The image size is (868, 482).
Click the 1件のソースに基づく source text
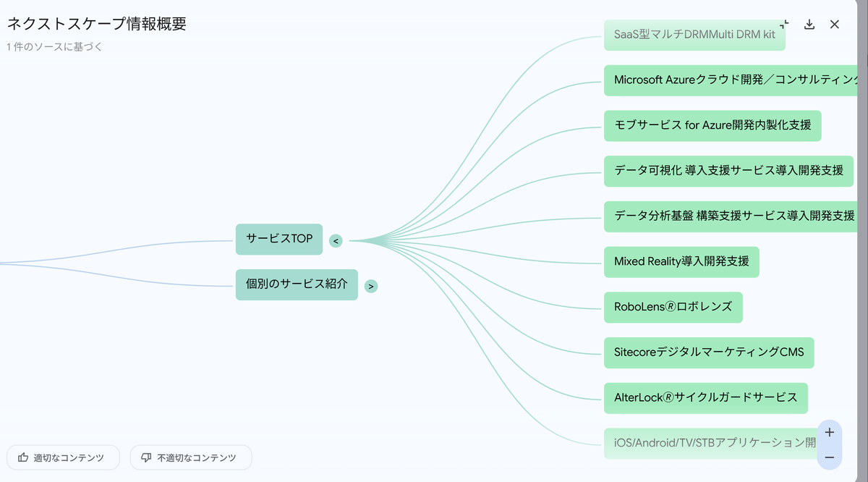click(55, 47)
